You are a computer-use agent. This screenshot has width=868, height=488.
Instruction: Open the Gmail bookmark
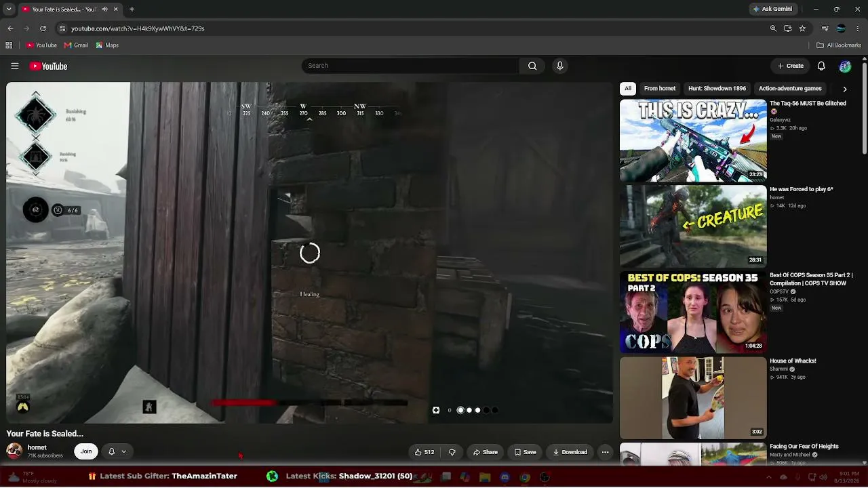coord(76,45)
